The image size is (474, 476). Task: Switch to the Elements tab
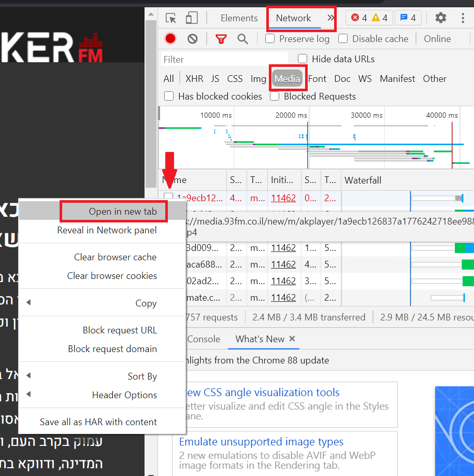239,18
